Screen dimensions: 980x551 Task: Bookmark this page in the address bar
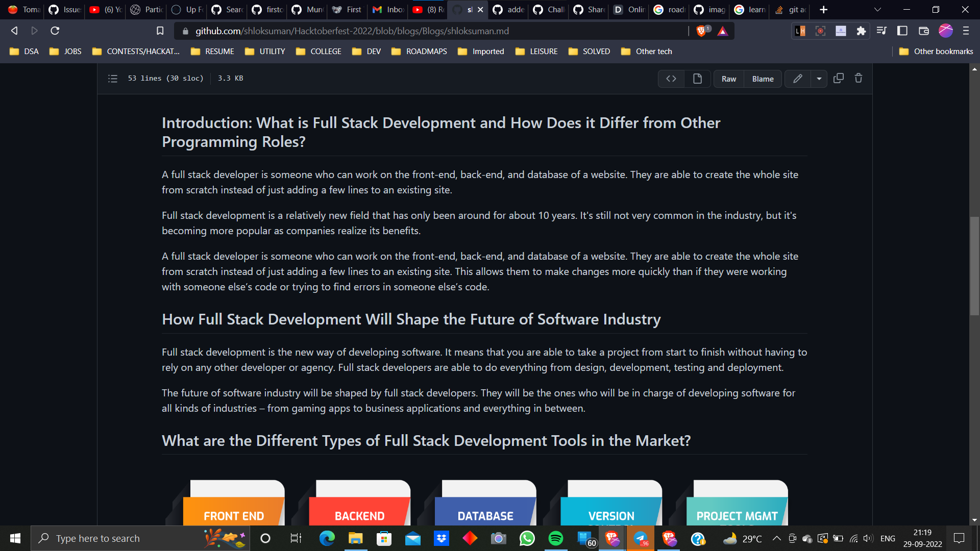[160, 31]
